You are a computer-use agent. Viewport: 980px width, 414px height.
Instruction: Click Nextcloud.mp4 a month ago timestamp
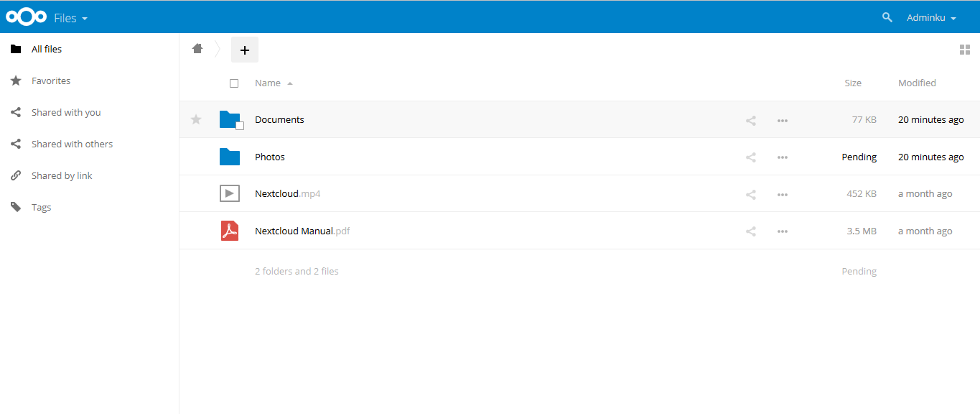pyautogui.click(x=925, y=194)
